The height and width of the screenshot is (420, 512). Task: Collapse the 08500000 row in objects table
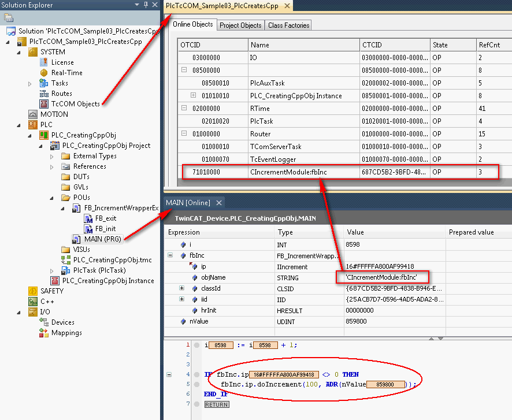point(184,70)
